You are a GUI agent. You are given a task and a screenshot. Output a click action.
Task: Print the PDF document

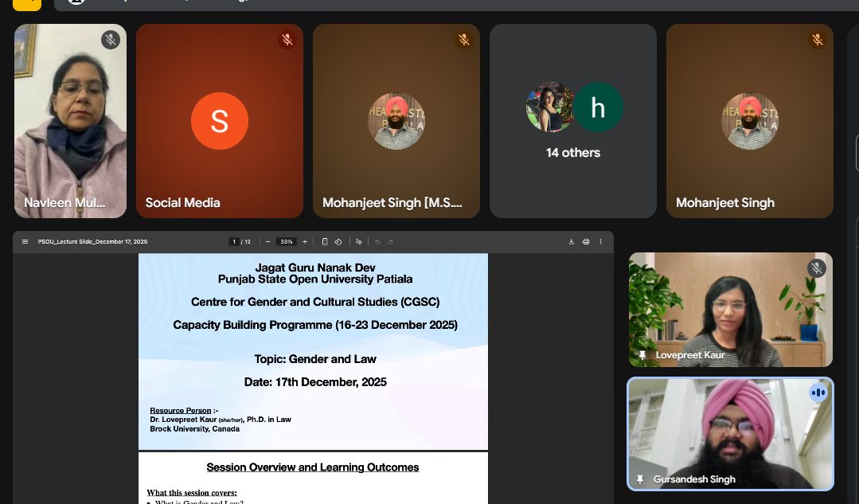586,241
